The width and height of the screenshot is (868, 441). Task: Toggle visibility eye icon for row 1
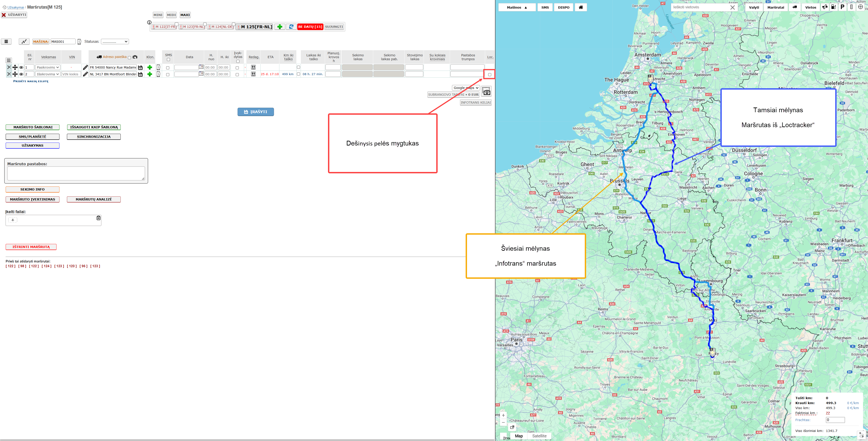click(x=21, y=67)
